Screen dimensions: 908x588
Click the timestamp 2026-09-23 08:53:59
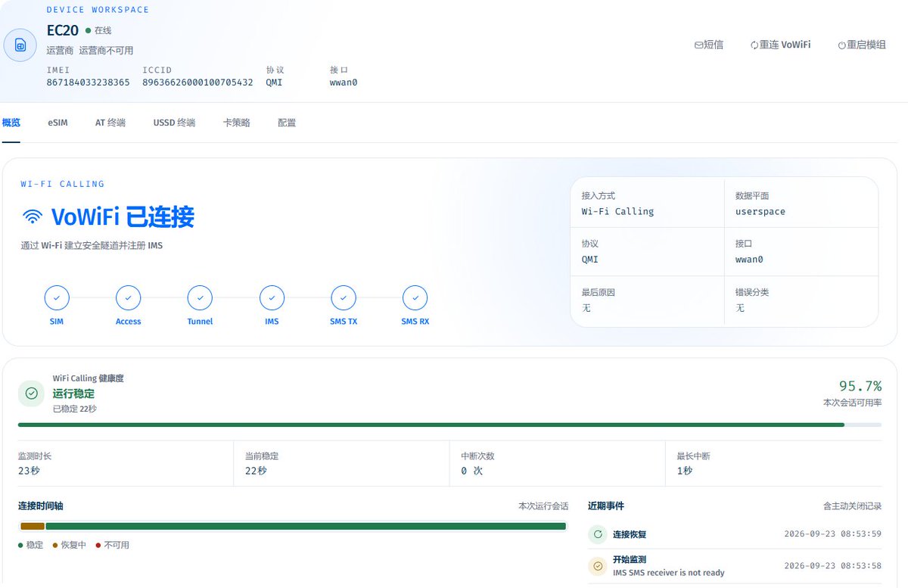click(x=833, y=534)
